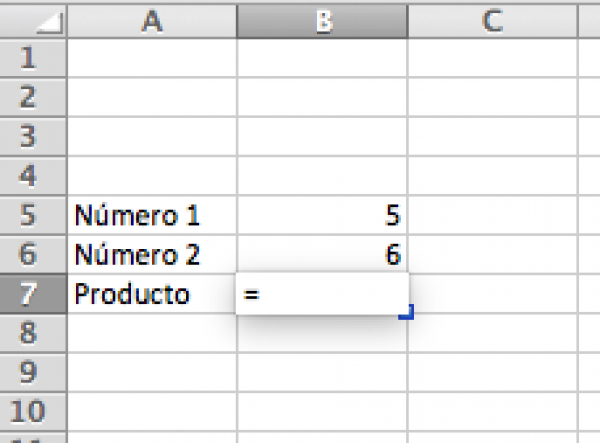Screen dimensions: 600x443
Task: Select column B header
Action: (322, 21)
